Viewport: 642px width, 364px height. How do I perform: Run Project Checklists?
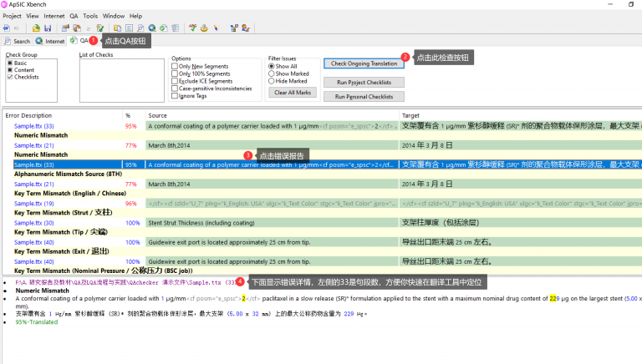coord(364,83)
